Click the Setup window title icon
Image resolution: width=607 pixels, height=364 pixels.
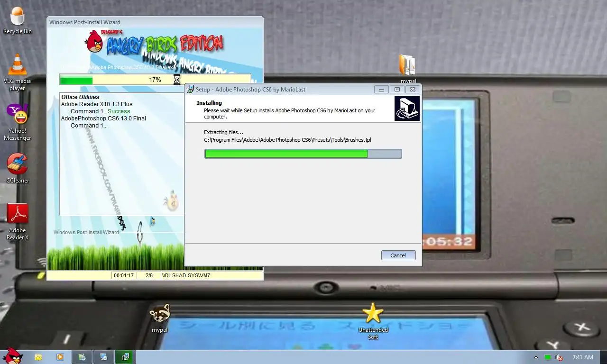(190, 89)
